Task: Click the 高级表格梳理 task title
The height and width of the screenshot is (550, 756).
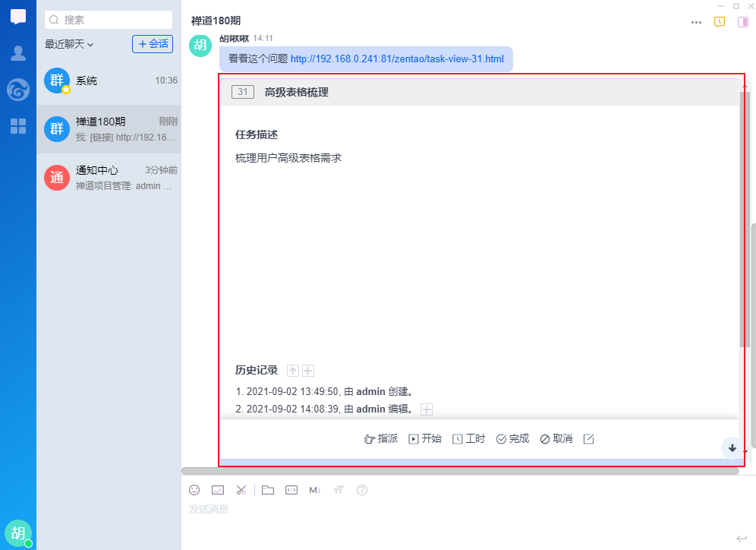Action: click(x=297, y=92)
